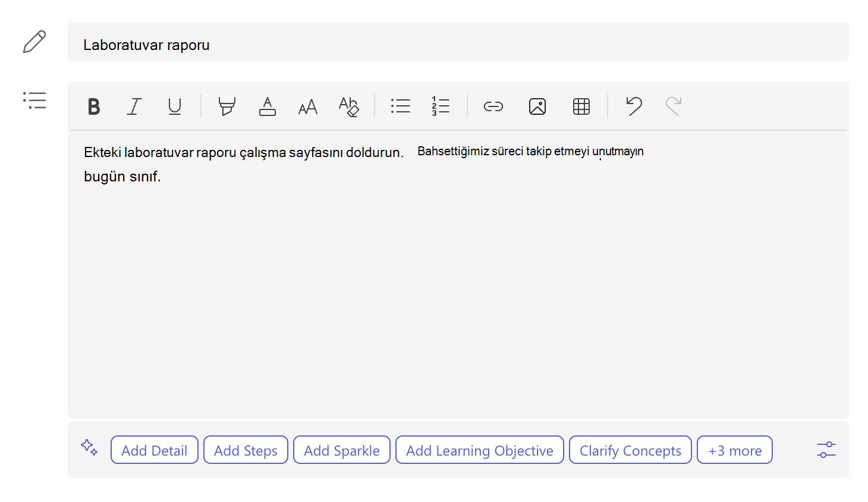The width and height of the screenshot is (868, 502).
Task: Open the font color picker
Action: point(268,106)
